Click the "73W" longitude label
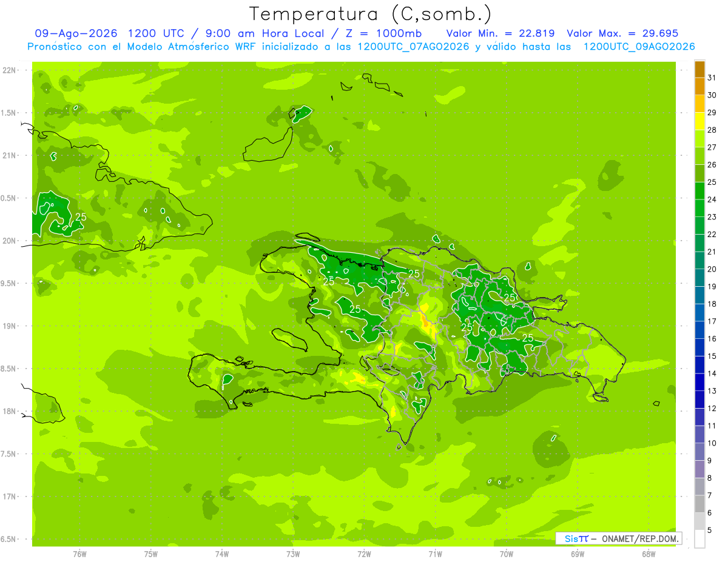728x562 pixels. point(293,554)
